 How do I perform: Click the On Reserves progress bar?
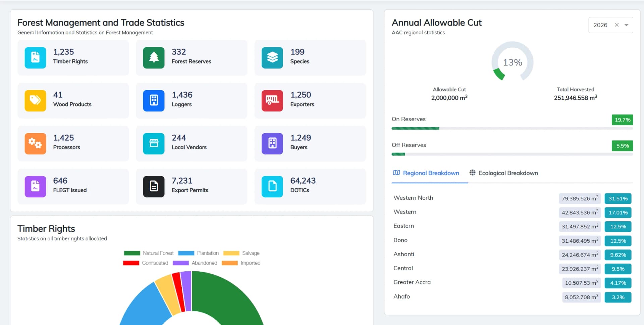tap(512, 128)
